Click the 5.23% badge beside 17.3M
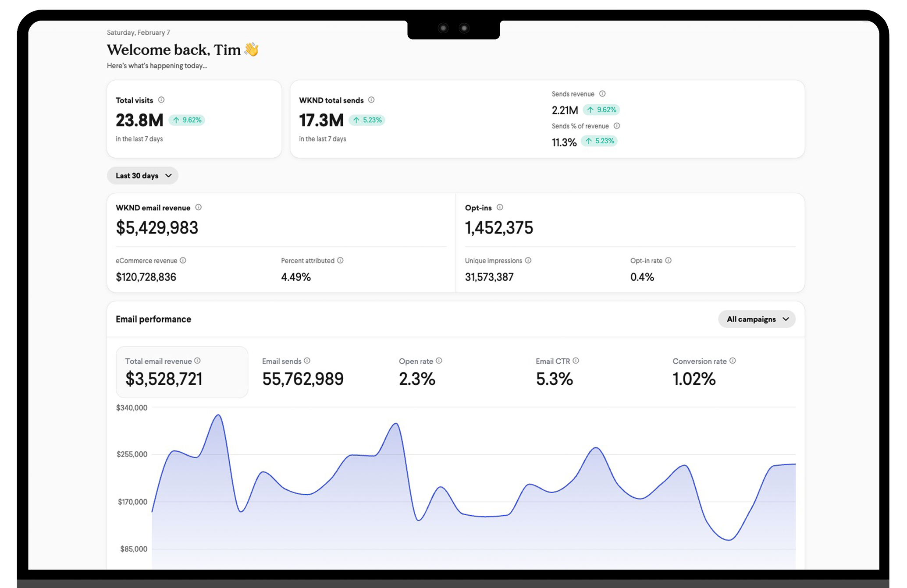Viewport: 907px width, 588px height. 367,120
